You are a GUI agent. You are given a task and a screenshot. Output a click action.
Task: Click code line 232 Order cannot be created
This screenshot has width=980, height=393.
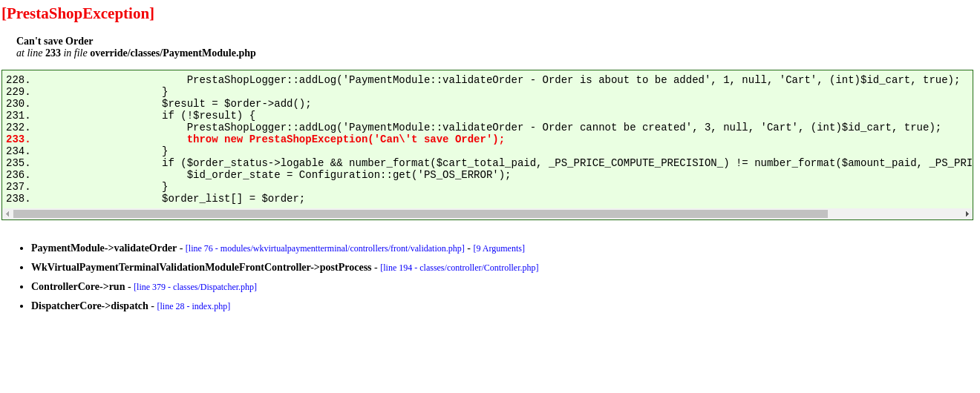pyautogui.click(x=563, y=128)
